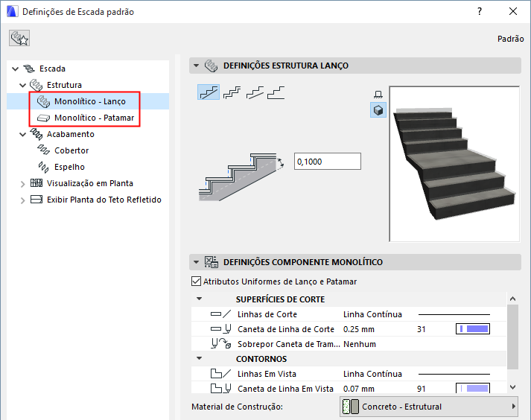Switch preview to section view icon

(x=378, y=94)
